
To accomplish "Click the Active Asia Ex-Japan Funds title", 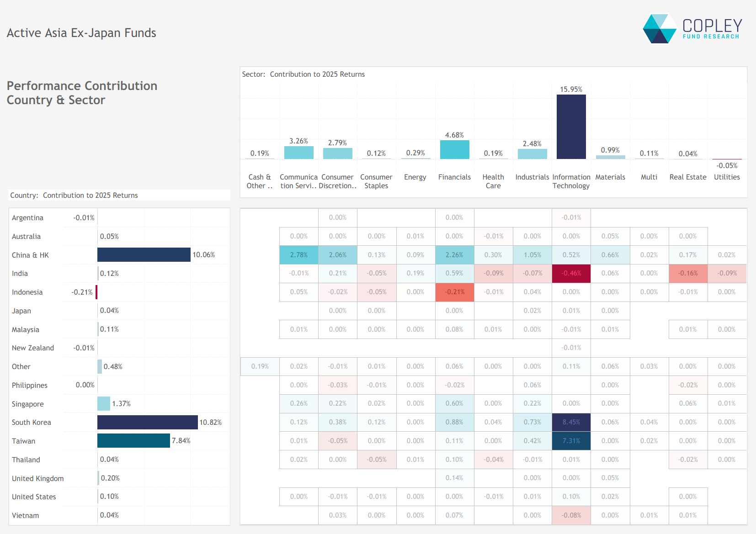I will 81,33.
